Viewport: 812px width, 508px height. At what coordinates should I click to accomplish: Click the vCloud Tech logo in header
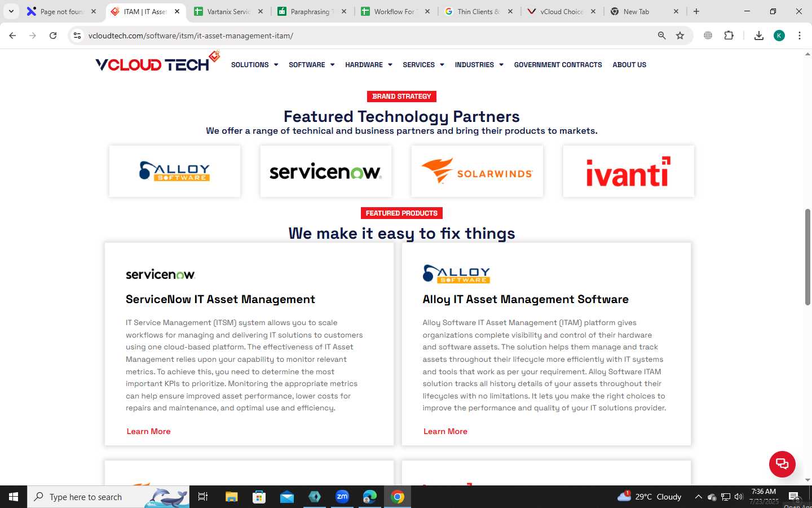tap(157, 62)
